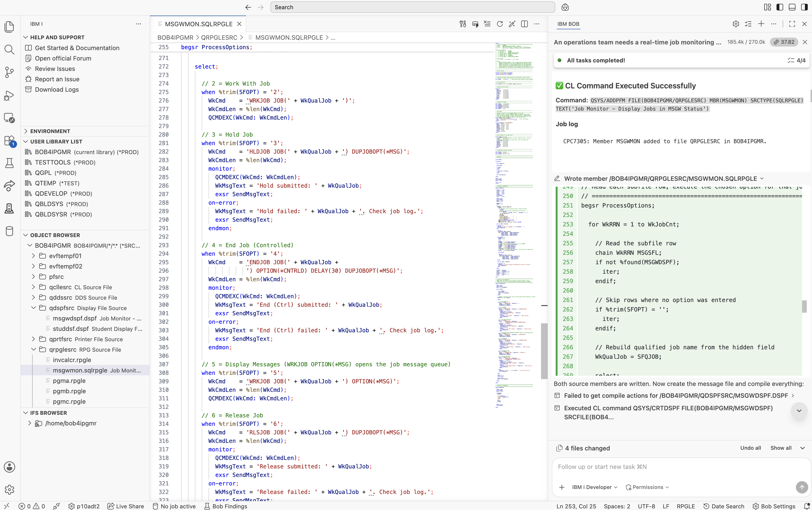Open Bob task list icon in panel header
This screenshot has height=510, width=812.
point(748,24)
